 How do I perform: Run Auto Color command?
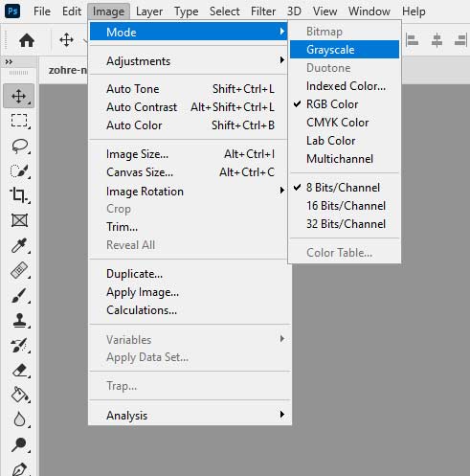coord(190,125)
